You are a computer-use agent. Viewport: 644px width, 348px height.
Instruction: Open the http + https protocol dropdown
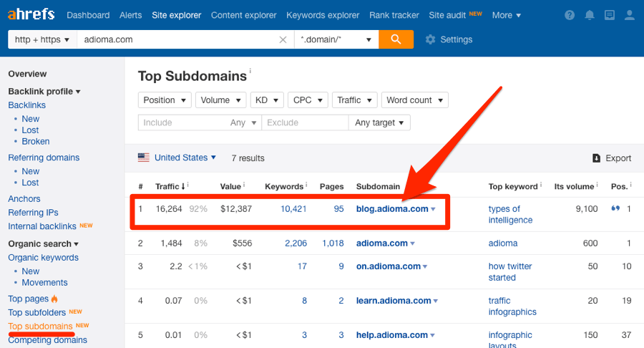tap(42, 39)
